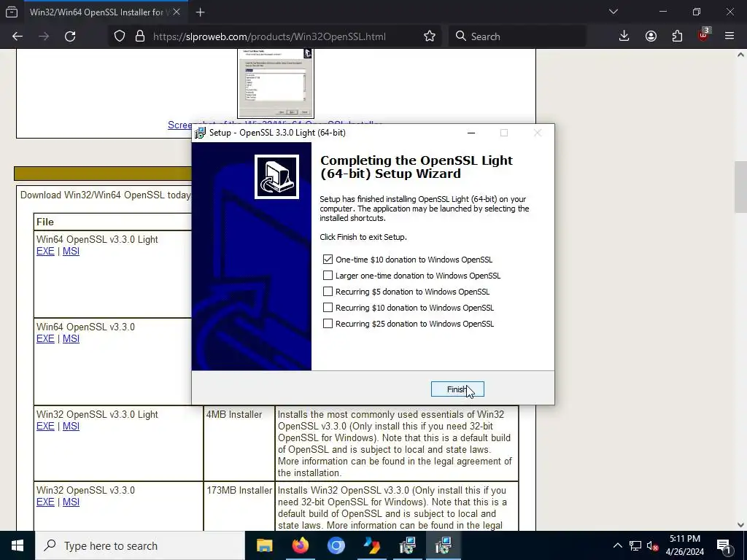Show hidden system tray icons
Screen dimensions: 747x560
[617, 545]
